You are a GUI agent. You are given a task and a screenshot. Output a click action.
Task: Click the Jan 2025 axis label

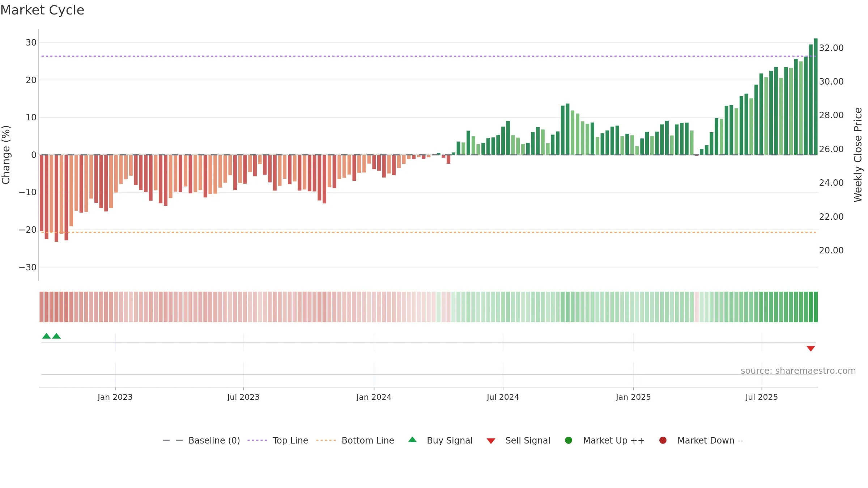633,397
